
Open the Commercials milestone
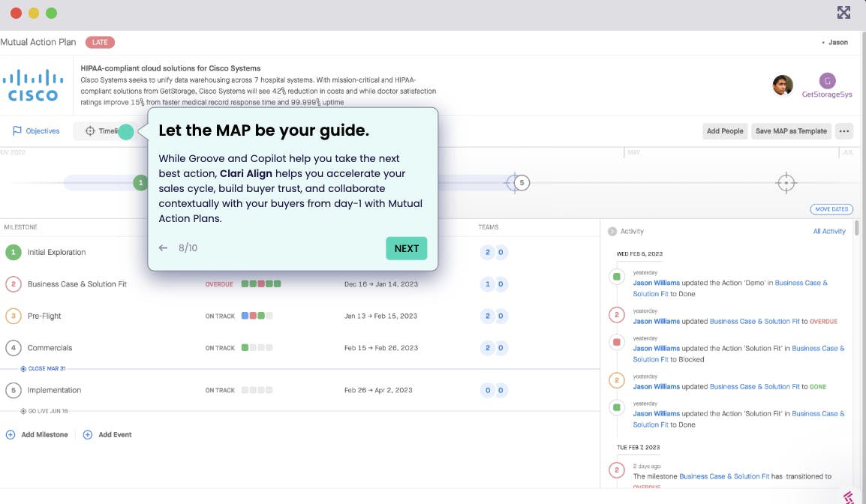point(50,348)
